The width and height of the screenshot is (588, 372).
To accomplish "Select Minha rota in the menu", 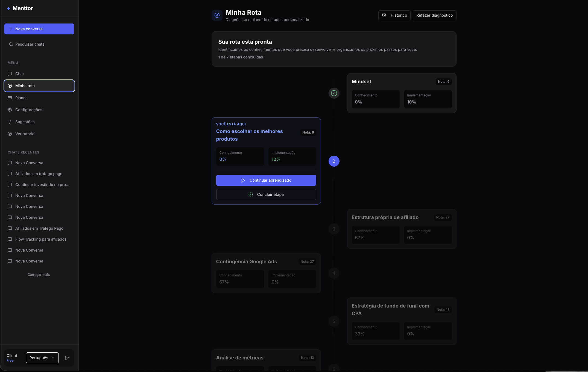I will point(39,86).
